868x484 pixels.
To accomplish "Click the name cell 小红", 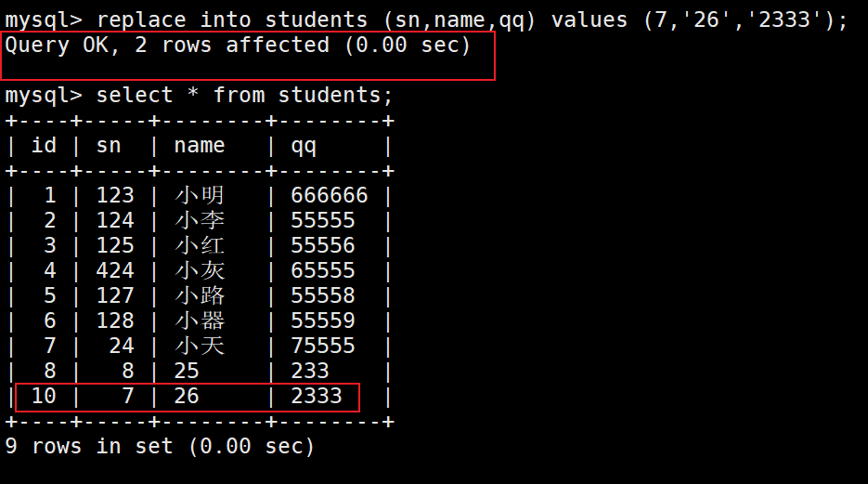I will [200, 245].
